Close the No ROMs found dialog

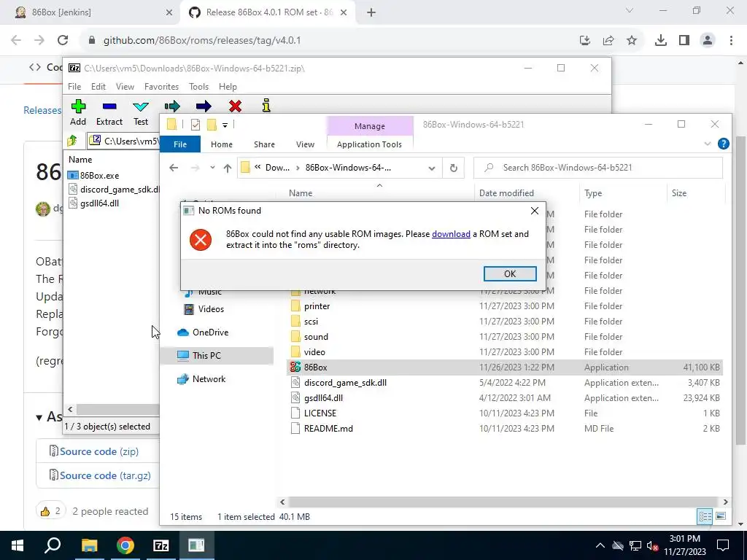pyautogui.click(x=535, y=211)
